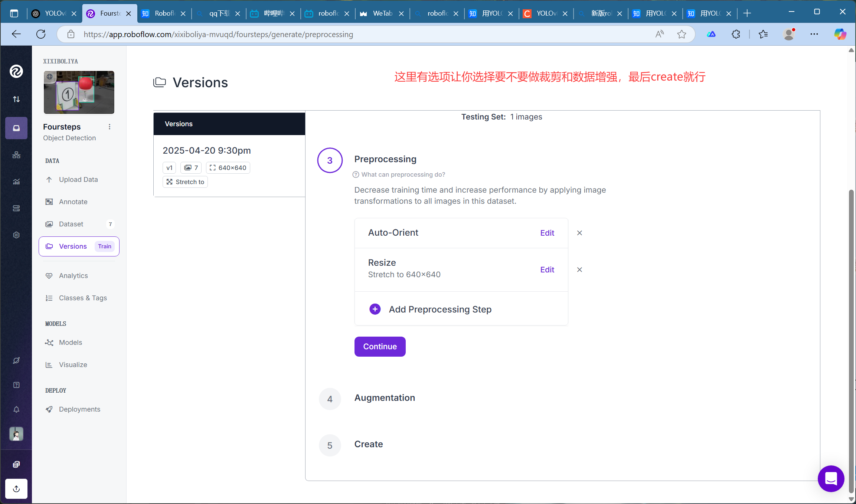Click the Roboflow logo icon in sidebar

(x=16, y=71)
